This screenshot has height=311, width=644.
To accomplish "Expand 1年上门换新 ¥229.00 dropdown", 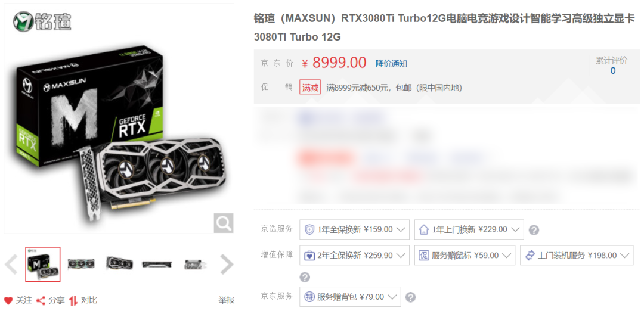I will pos(469,229).
